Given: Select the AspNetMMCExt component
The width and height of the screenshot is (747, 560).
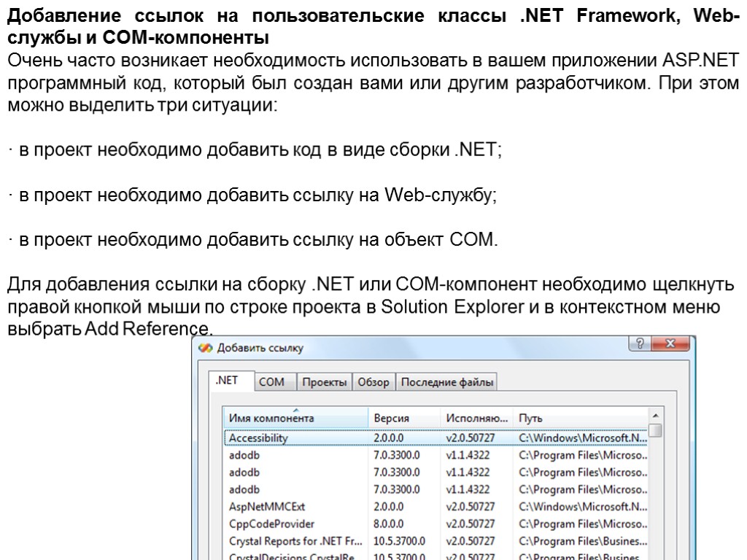Looking at the screenshot, I should pos(267,507).
